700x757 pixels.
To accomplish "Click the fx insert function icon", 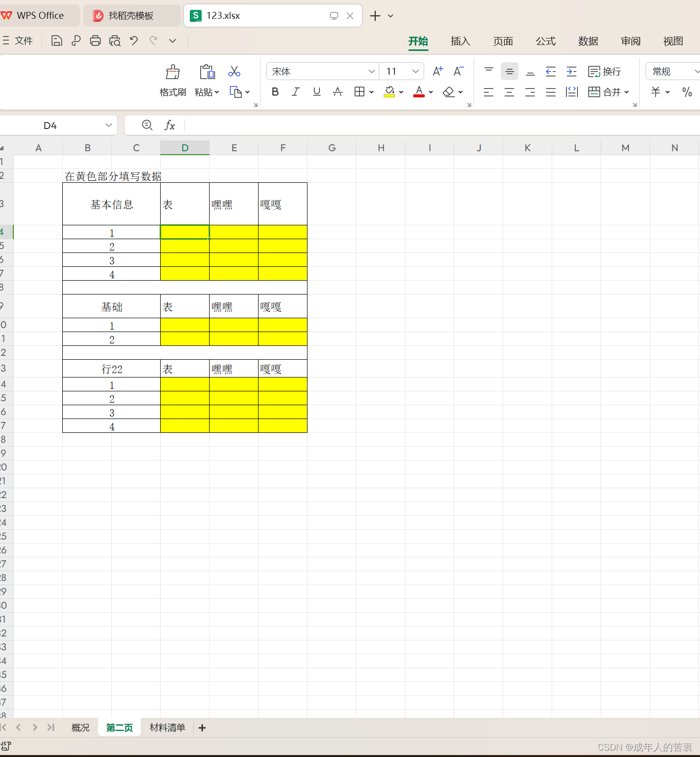I will pyautogui.click(x=170, y=125).
